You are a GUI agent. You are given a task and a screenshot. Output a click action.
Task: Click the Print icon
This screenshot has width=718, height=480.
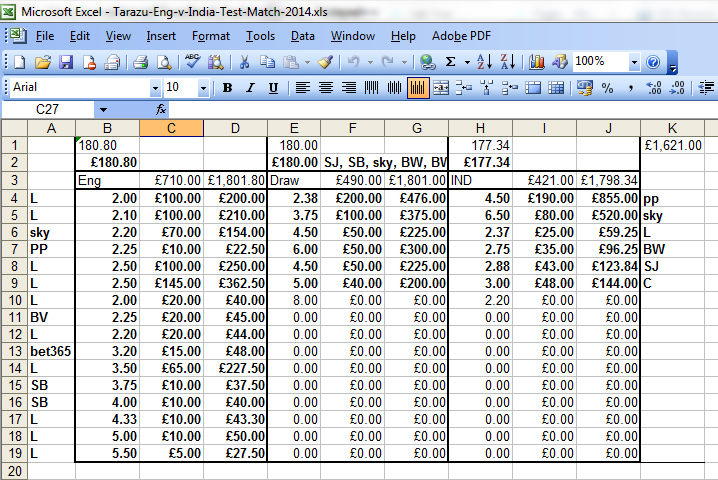(x=141, y=62)
